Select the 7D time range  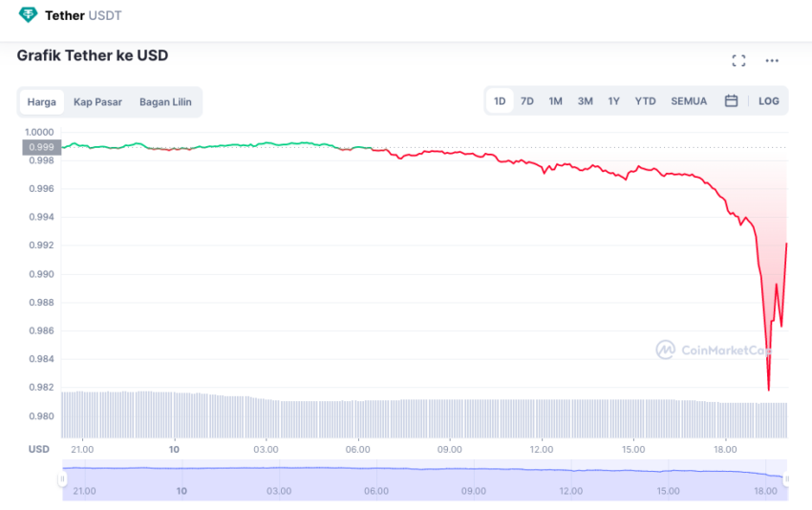click(526, 101)
